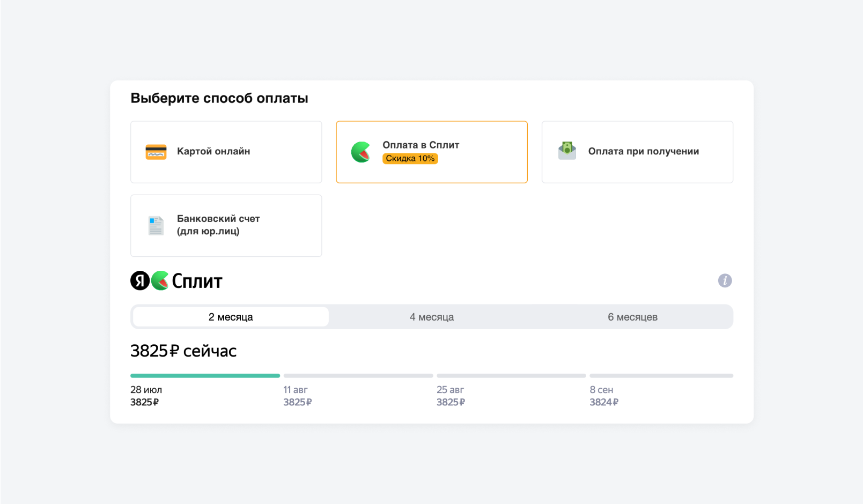Click the black Я logo circle
863x504 pixels.
click(140, 280)
